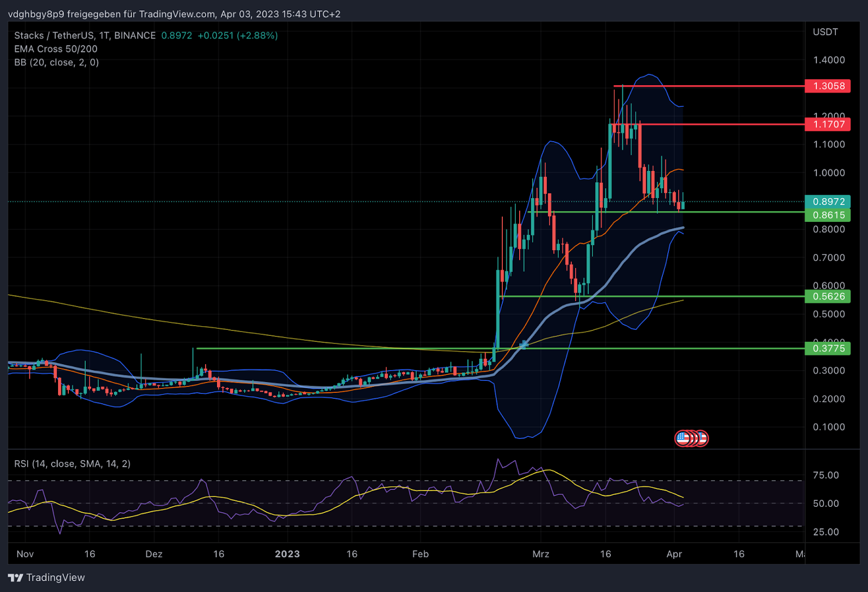The image size is (868, 592).
Task: Click the +0.0251 (+2.88%) change value
Action: [x=238, y=35]
